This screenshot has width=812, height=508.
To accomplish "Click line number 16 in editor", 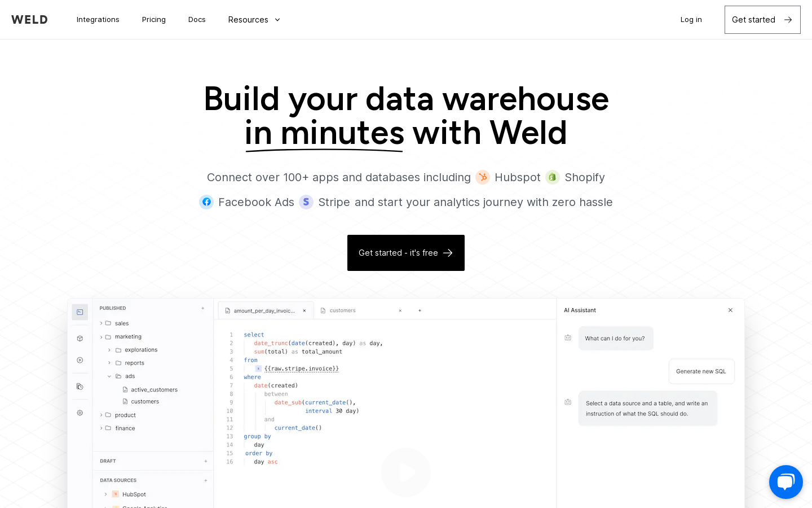I will pyautogui.click(x=230, y=462).
